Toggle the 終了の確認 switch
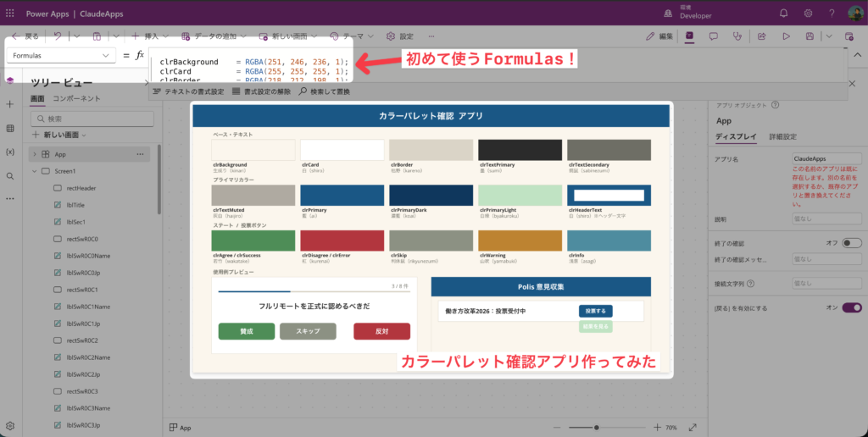This screenshot has height=437, width=868. pyautogui.click(x=851, y=242)
